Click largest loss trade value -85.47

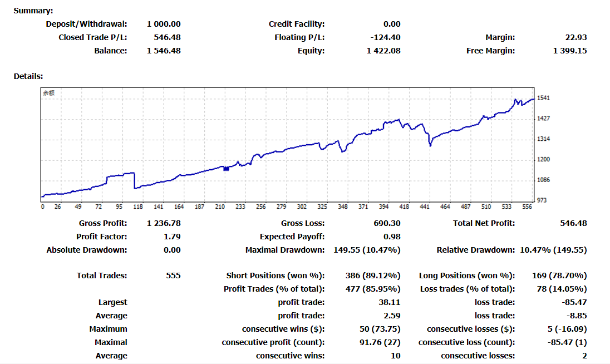tap(574, 302)
